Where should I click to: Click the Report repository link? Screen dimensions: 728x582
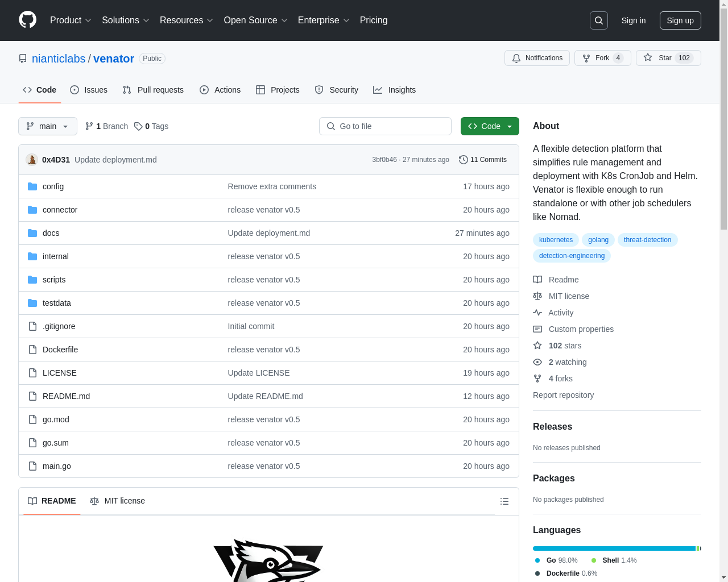click(563, 395)
